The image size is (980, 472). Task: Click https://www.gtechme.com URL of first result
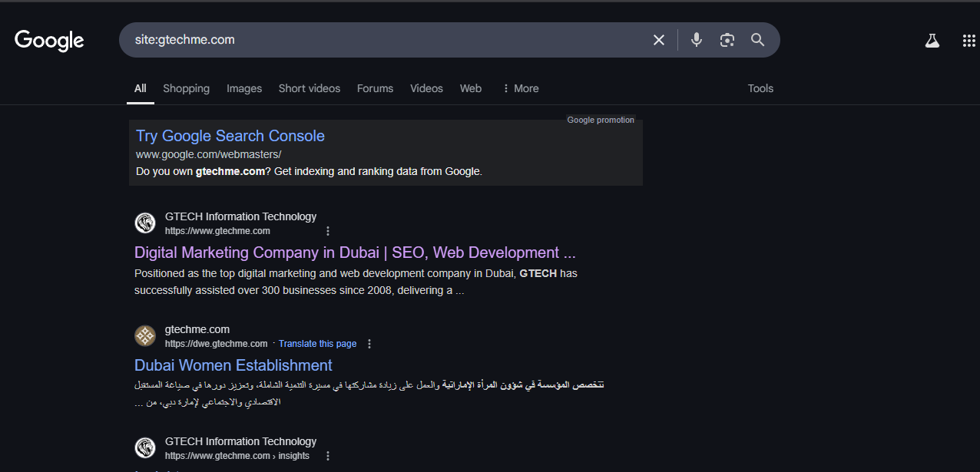point(217,231)
